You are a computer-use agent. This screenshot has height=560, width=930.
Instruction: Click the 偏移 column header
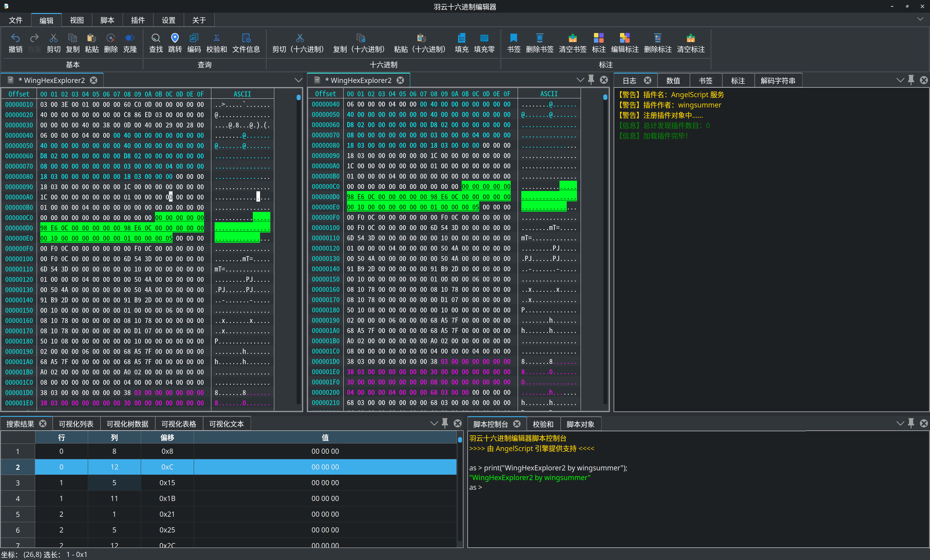167,437
